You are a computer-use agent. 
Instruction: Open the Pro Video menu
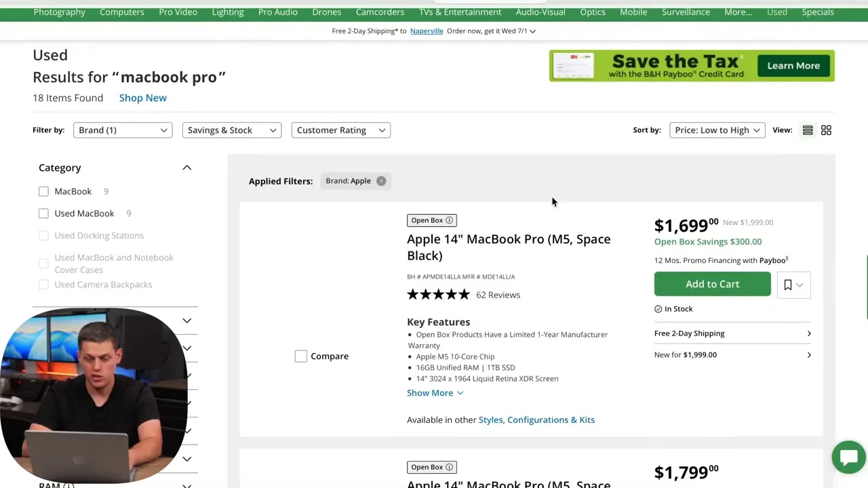coord(178,12)
